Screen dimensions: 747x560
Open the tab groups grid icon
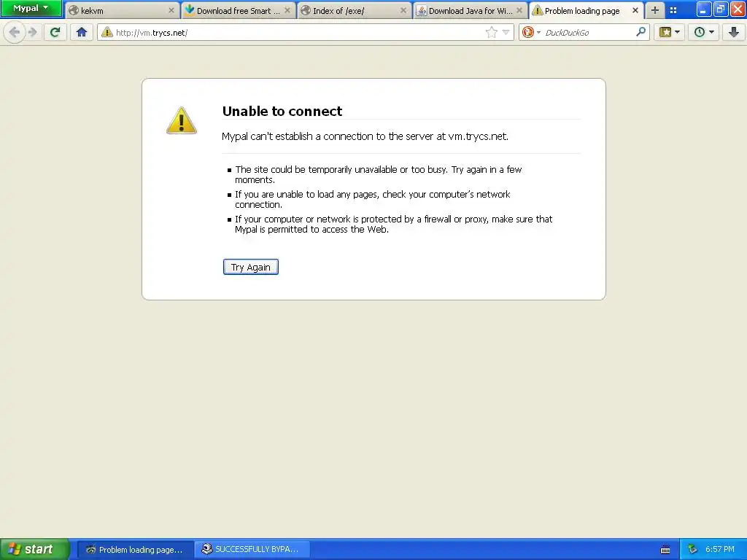pyautogui.click(x=673, y=10)
